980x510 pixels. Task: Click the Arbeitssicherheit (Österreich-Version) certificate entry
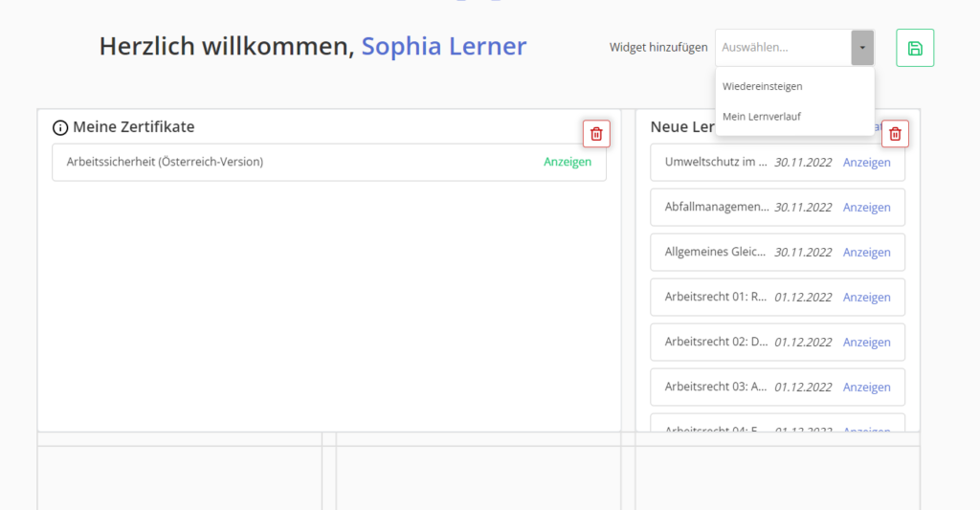tap(165, 162)
